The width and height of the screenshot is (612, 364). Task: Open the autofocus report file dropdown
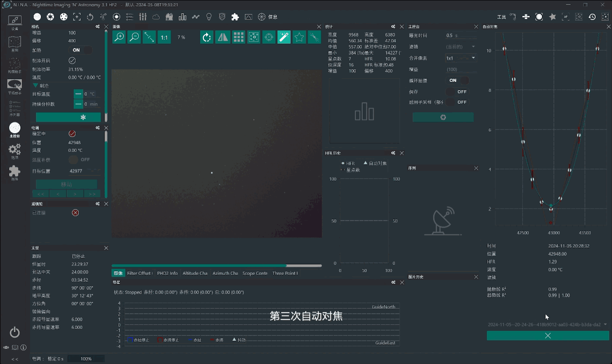[x=547, y=324]
